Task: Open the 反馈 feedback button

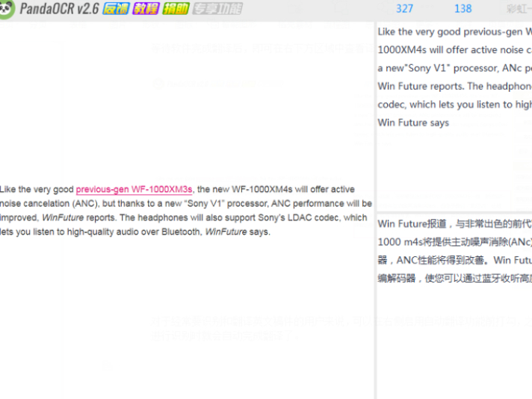Action: tap(116, 8)
